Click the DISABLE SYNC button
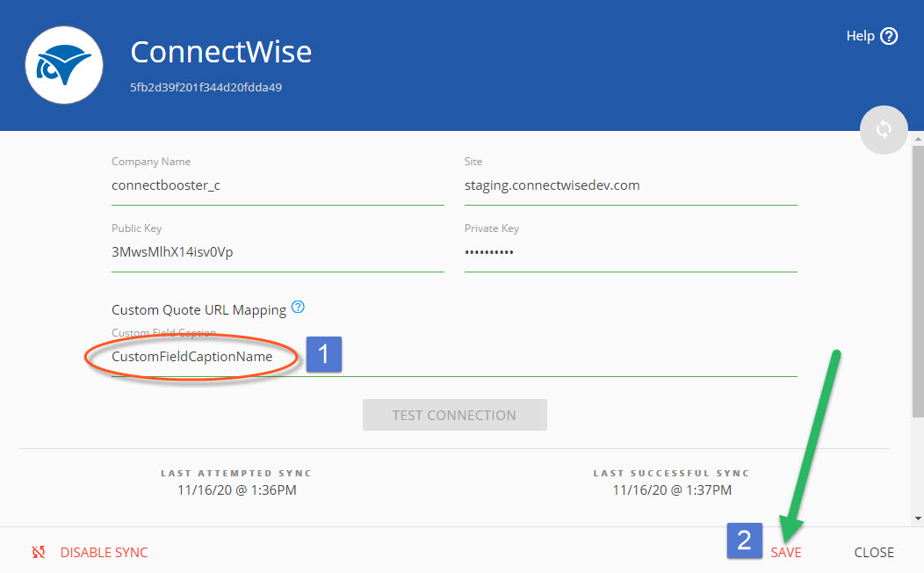Screen dimensions: 924x573 pos(104,553)
